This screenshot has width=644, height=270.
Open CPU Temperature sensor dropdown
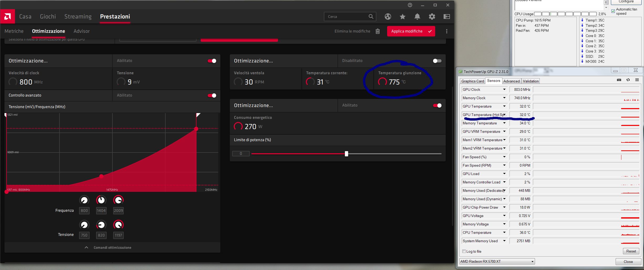click(x=504, y=232)
